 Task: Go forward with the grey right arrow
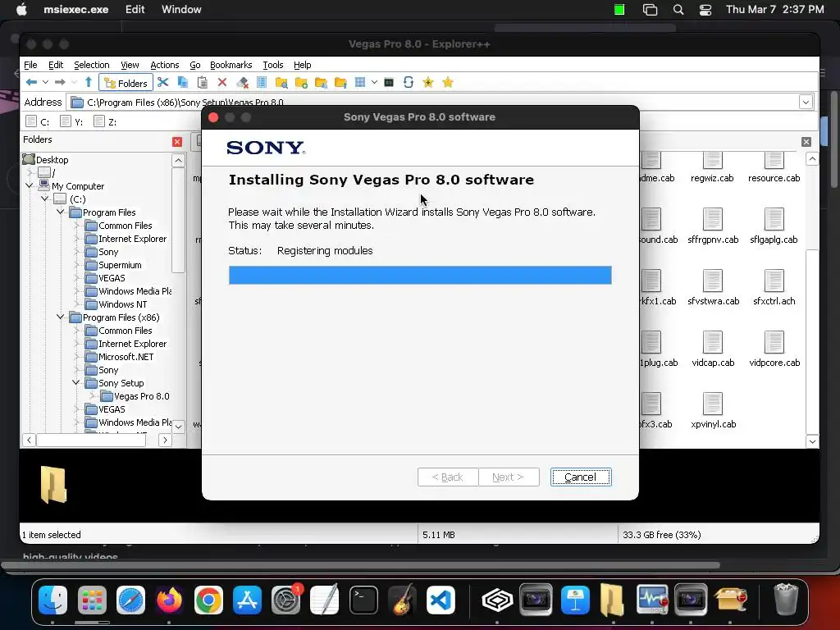pyautogui.click(x=60, y=83)
